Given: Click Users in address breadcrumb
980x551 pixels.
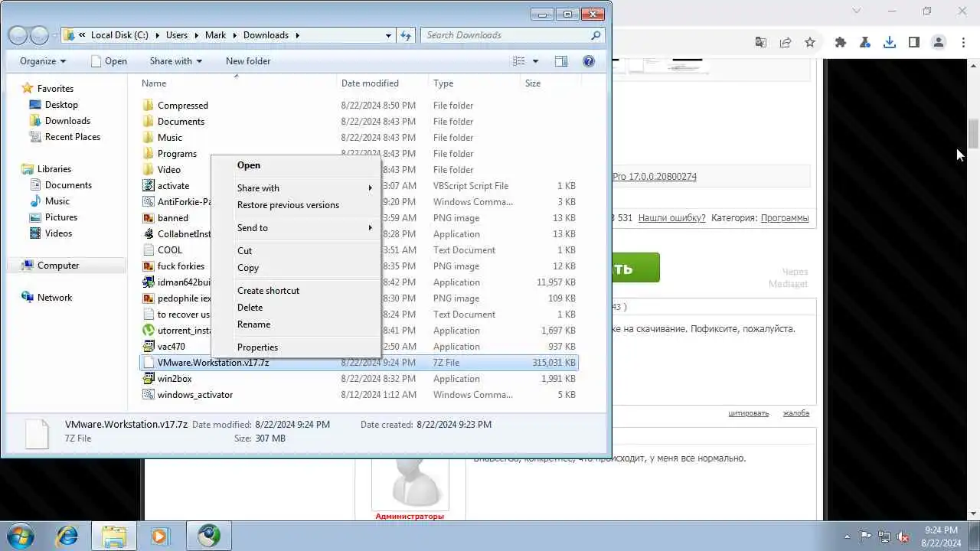Looking at the screenshot, I should click(x=177, y=35).
